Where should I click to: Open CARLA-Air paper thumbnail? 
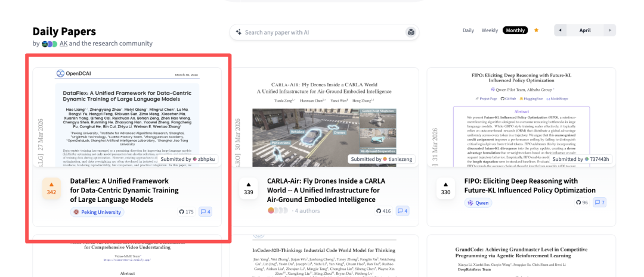[x=324, y=118]
